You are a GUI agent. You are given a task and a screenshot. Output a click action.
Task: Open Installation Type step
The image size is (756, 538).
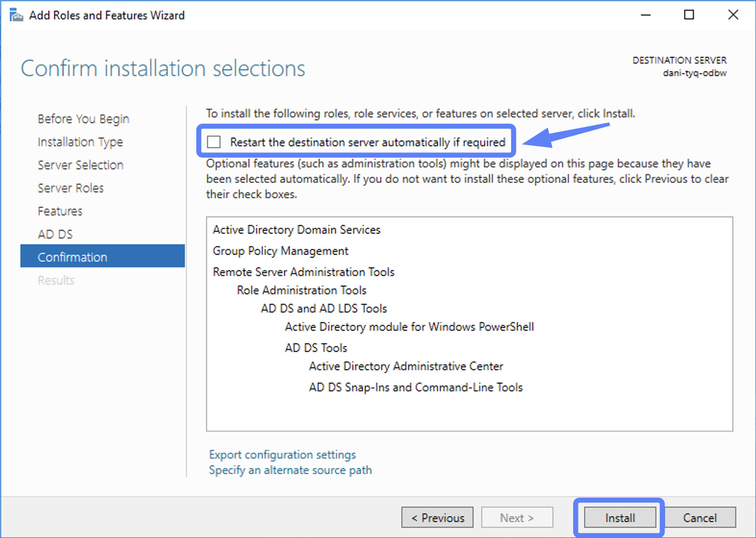pos(80,142)
